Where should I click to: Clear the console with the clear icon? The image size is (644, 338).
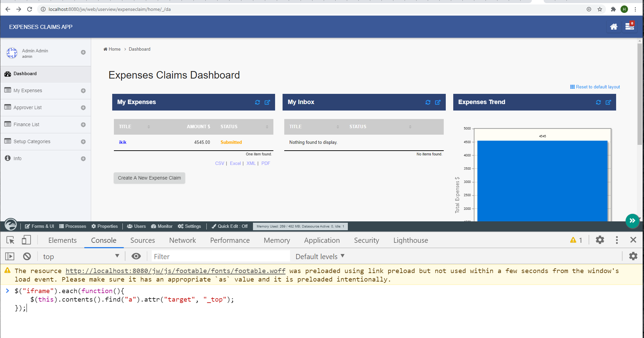tap(27, 256)
